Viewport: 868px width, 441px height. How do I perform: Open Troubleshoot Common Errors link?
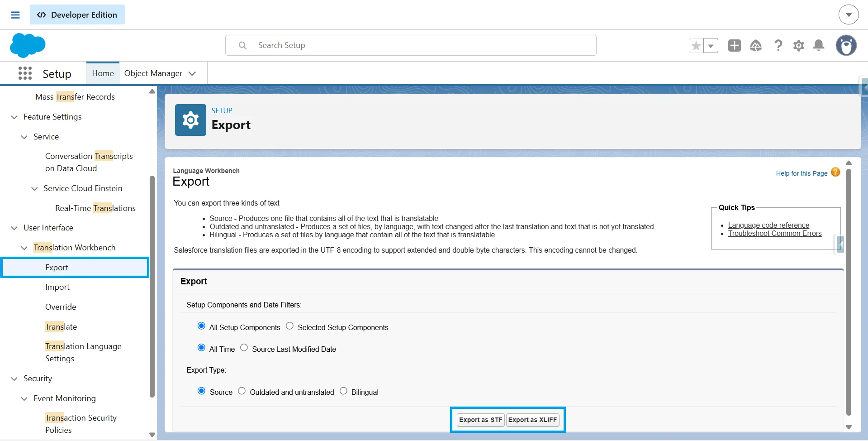click(x=775, y=233)
